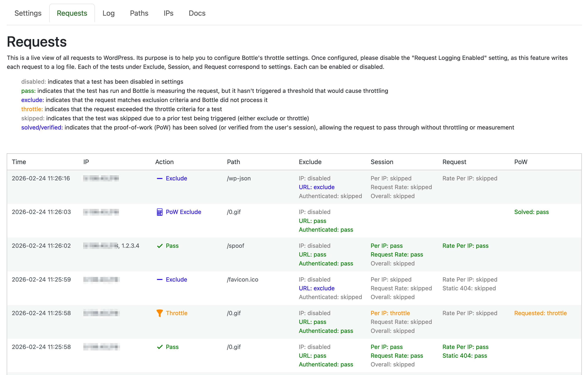Click the green checkmark beside /spoof Pass
Viewport: 588px width, 375px height.
tap(160, 246)
